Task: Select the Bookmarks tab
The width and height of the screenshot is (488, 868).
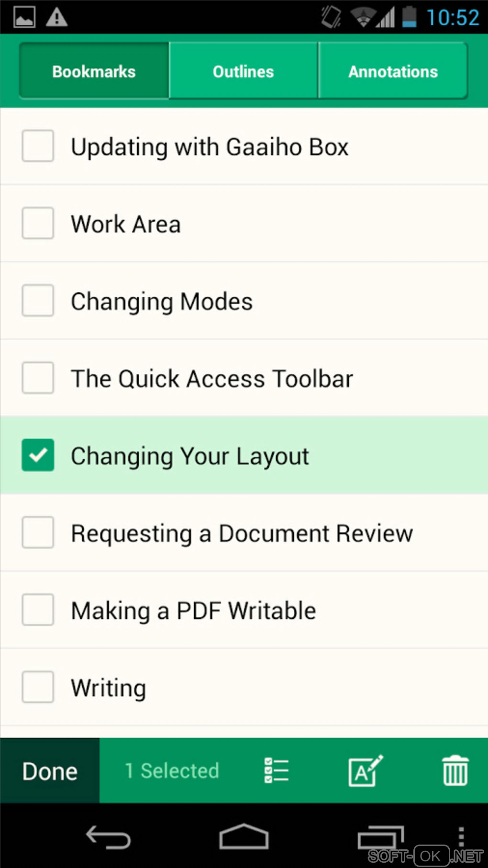Action: [94, 71]
